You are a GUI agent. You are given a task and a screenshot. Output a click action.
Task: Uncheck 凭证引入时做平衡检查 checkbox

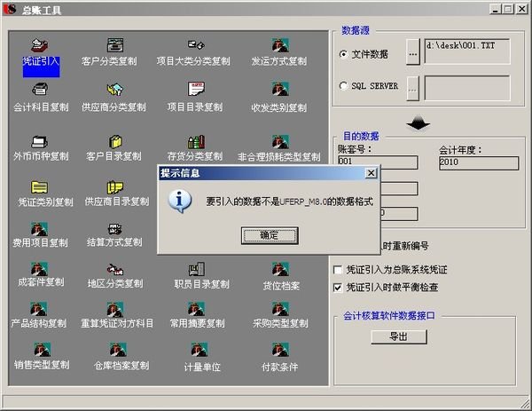338,288
